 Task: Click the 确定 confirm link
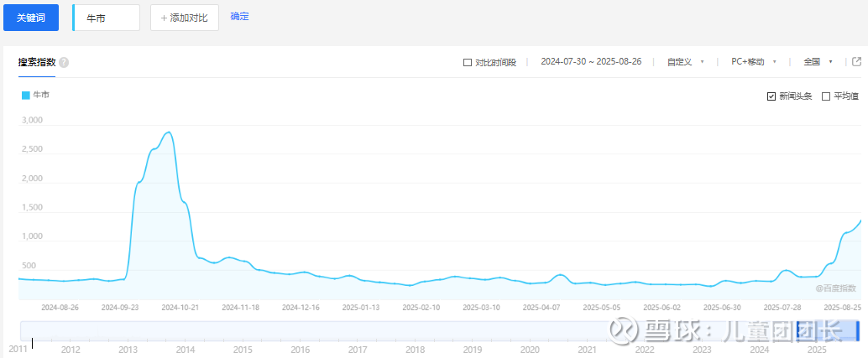[240, 17]
